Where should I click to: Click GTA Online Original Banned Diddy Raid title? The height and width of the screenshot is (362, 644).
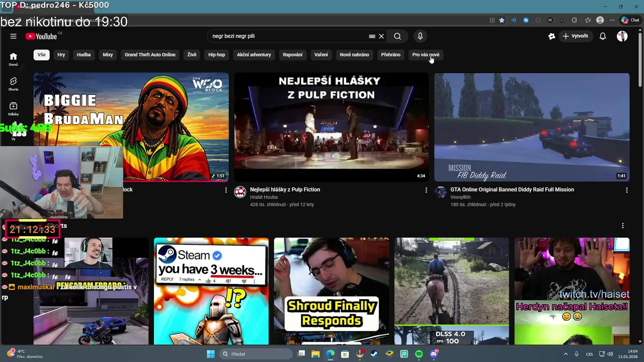(x=512, y=190)
